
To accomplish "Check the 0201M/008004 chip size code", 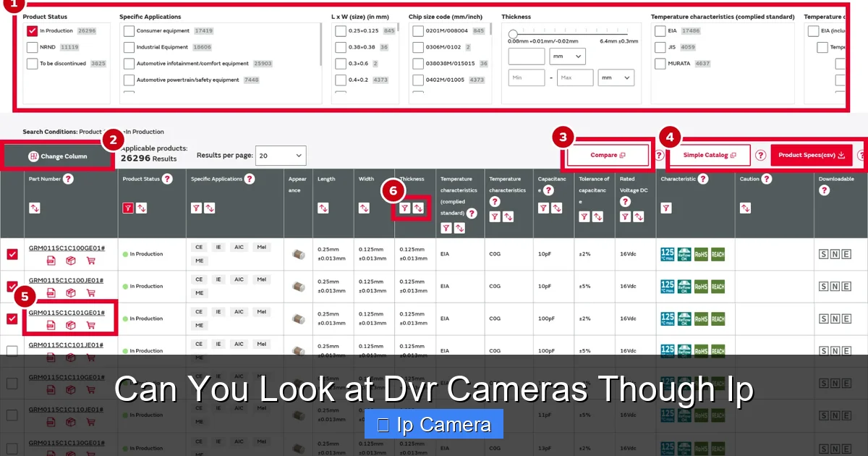I will click(418, 31).
